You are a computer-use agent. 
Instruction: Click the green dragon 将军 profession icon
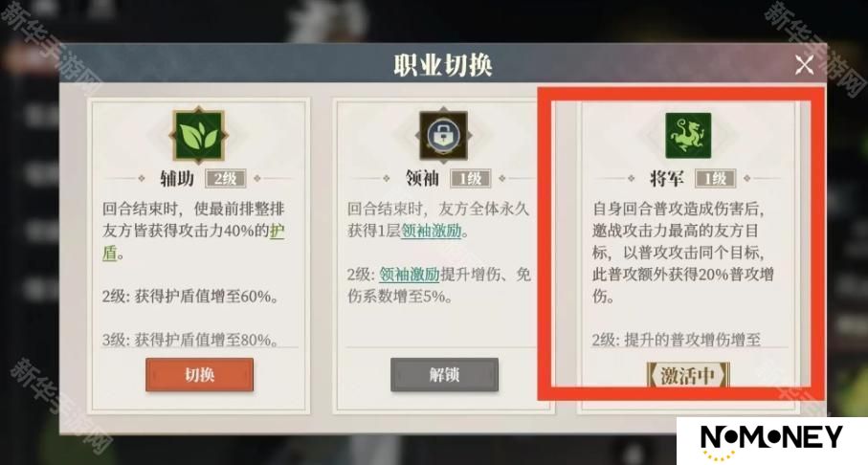[687, 136]
